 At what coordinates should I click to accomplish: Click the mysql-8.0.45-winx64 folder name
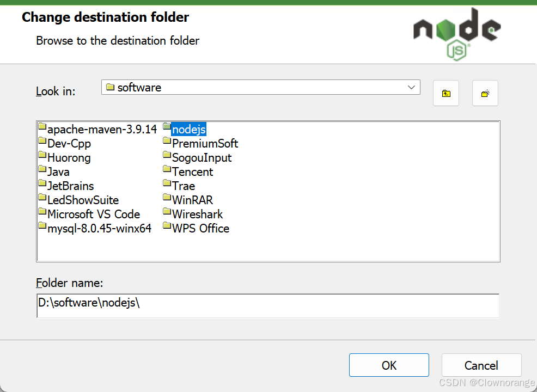pos(99,228)
